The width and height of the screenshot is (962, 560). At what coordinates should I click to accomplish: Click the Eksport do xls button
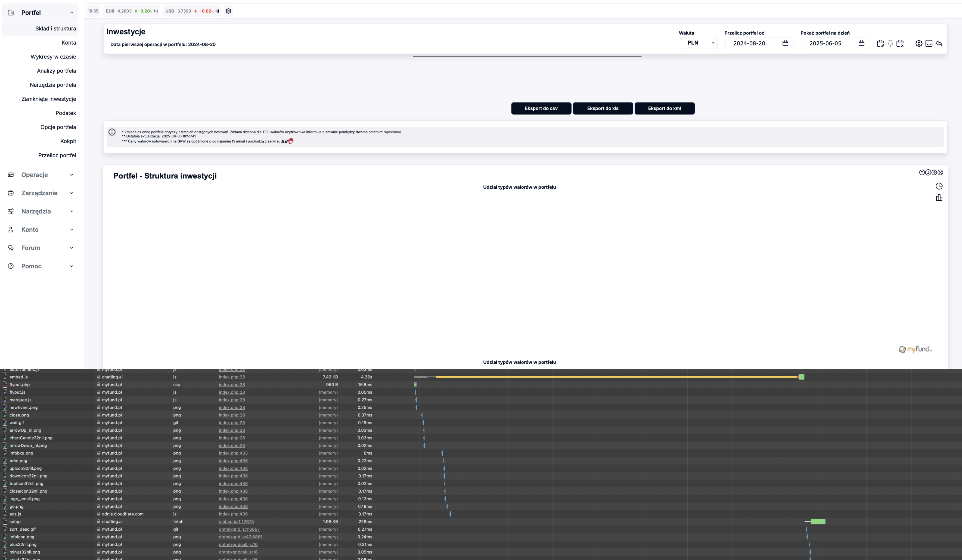coord(602,108)
